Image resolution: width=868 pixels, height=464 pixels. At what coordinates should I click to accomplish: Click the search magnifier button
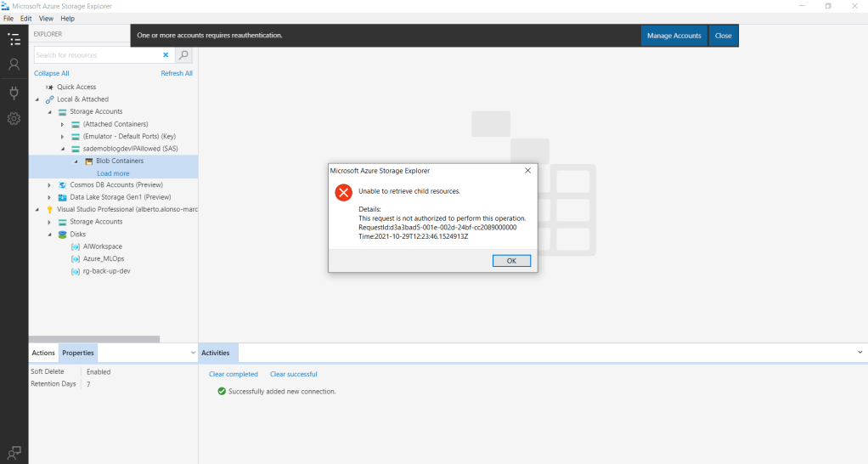[x=184, y=55]
